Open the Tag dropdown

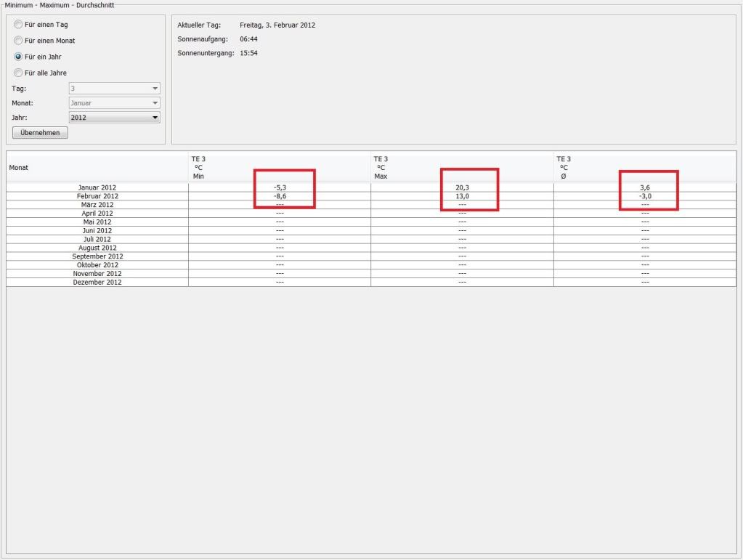[114, 89]
